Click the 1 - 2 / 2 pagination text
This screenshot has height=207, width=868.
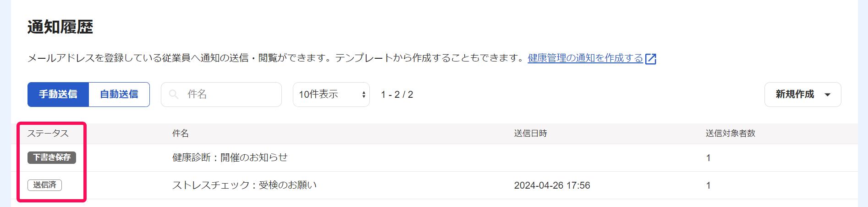click(x=397, y=95)
